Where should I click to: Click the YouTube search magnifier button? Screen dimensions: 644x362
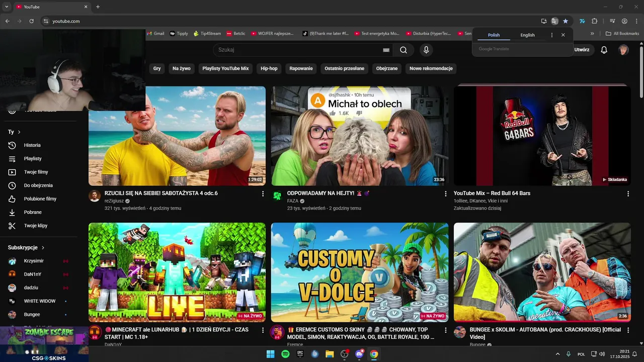tap(404, 50)
